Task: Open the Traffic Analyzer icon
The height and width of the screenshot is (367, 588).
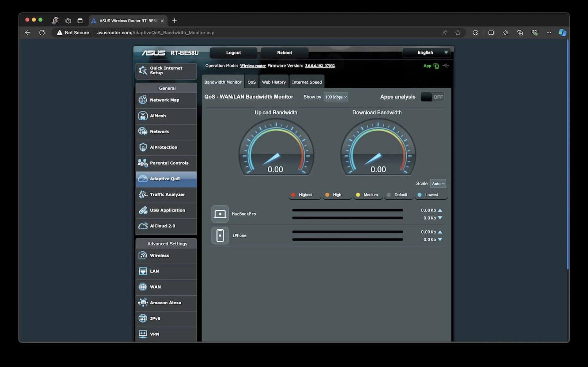Action: coord(143,194)
